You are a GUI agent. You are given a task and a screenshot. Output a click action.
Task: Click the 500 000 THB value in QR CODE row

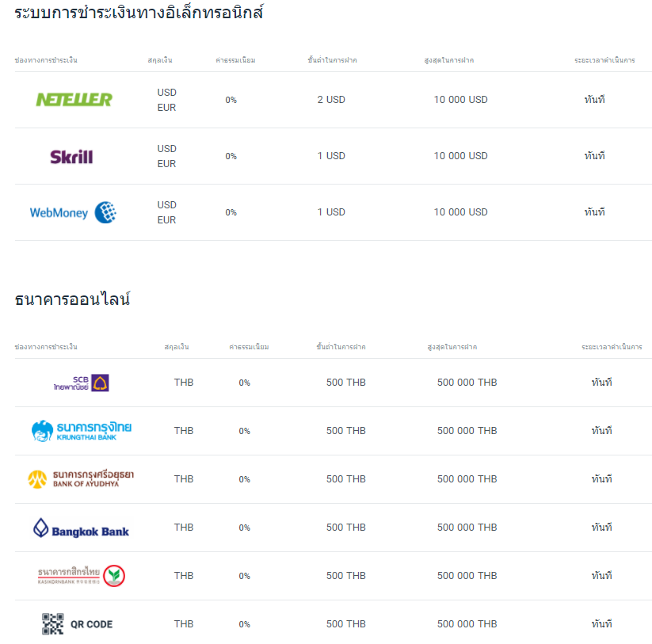pyautogui.click(x=467, y=624)
